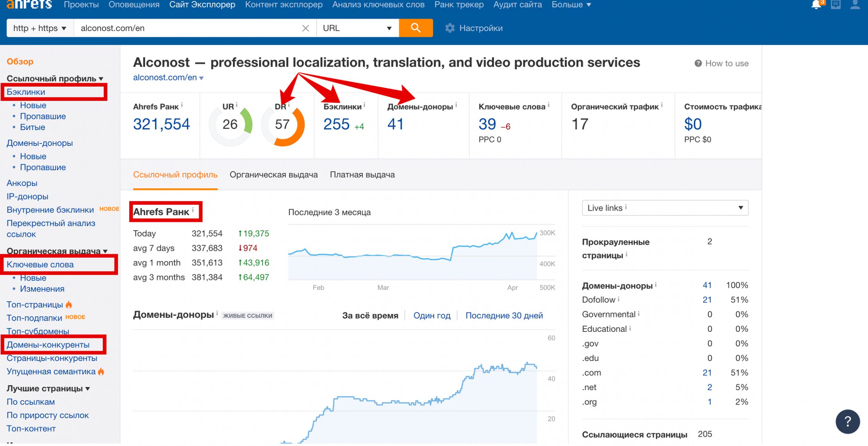Image resolution: width=868 pixels, height=446 pixels.
Task: Click the 255 backlinks count
Action: [x=336, y=124]
